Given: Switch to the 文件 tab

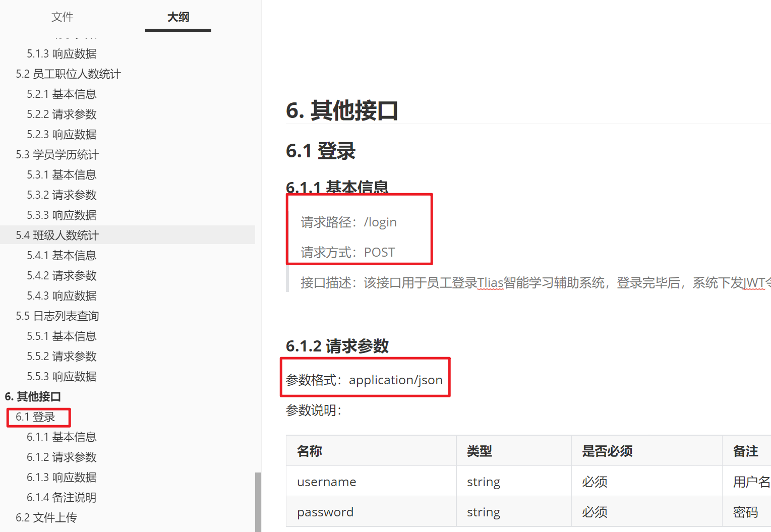Looking at the screenshot, I should [x=63, y=17].
